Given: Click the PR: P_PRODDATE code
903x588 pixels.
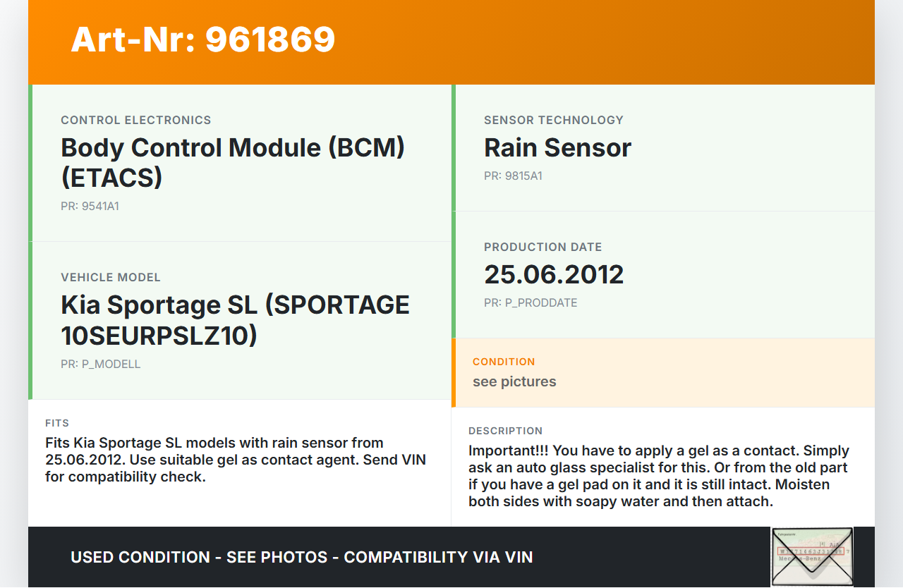Looking at the screenshot, I should [531, 302].
